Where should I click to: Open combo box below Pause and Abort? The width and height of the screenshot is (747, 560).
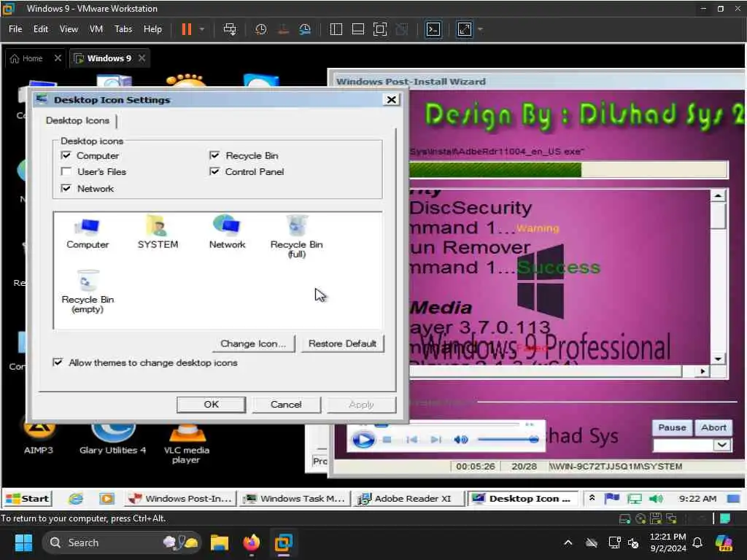click(693, 445)
